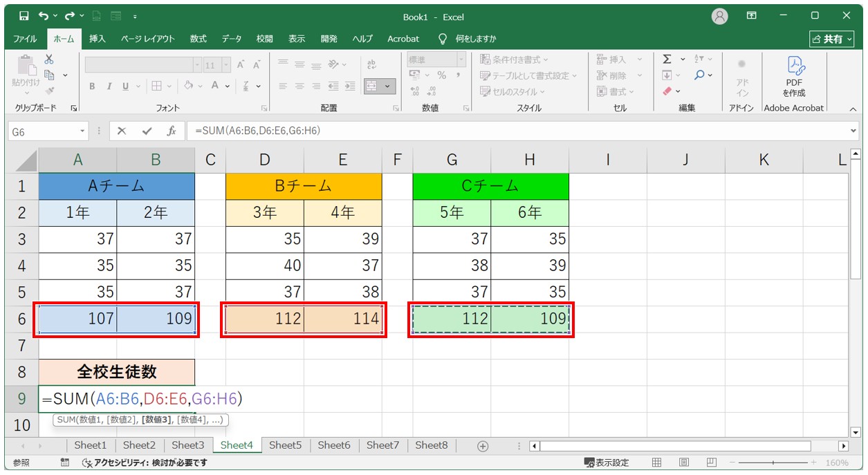The width and height of the screenshot is (868, 475).
Task: Click the AutoSum sigma icon
Action: (x=667, y=59)
